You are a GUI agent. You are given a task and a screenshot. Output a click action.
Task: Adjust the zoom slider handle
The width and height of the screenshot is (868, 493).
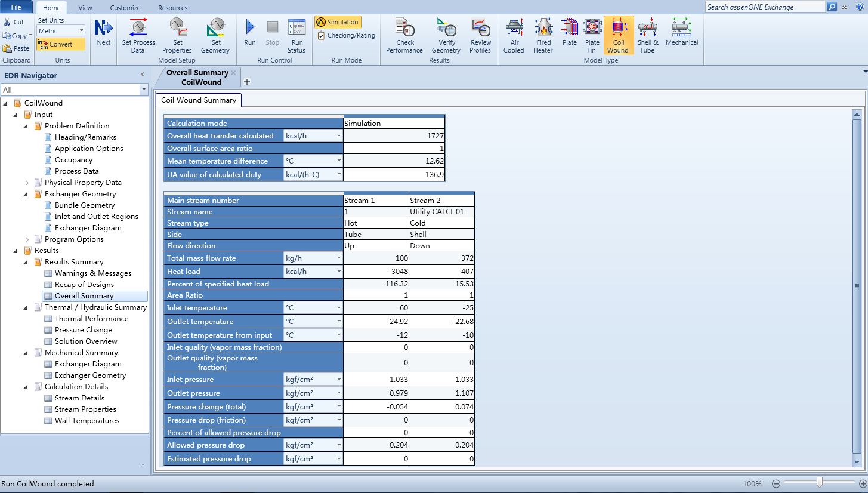[x=820, y=483]
